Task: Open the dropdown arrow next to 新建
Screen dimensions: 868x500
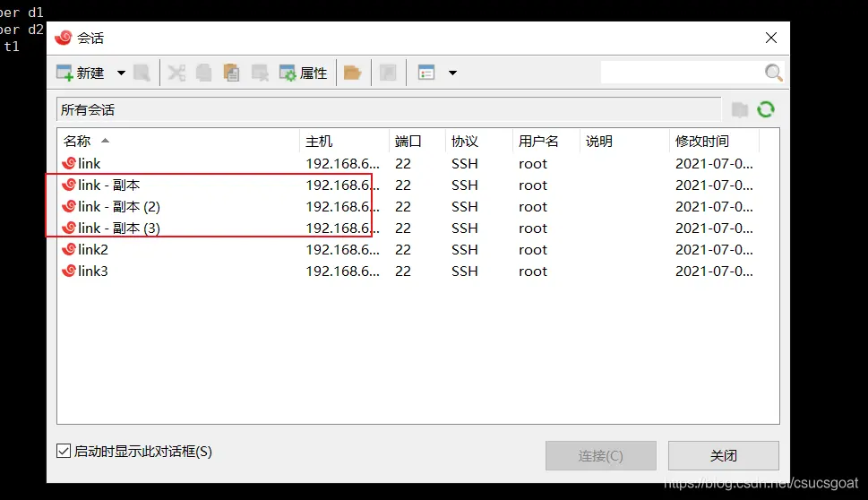Action: coord(121,73)
